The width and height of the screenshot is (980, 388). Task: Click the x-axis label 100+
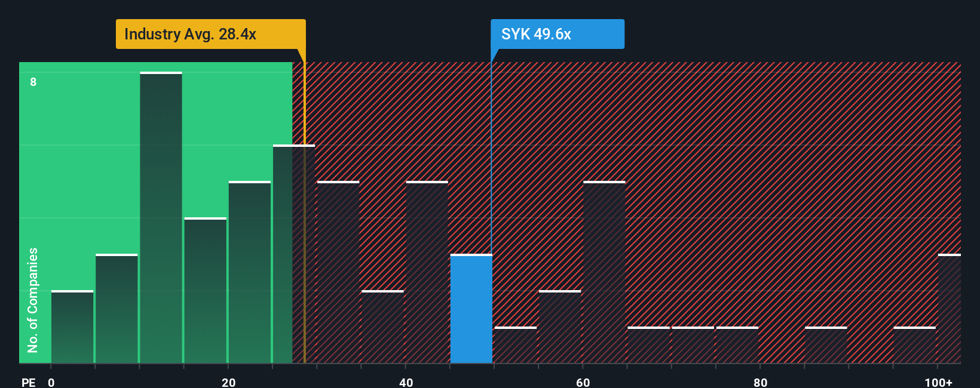pyautogui.click(x=939, y=382)
